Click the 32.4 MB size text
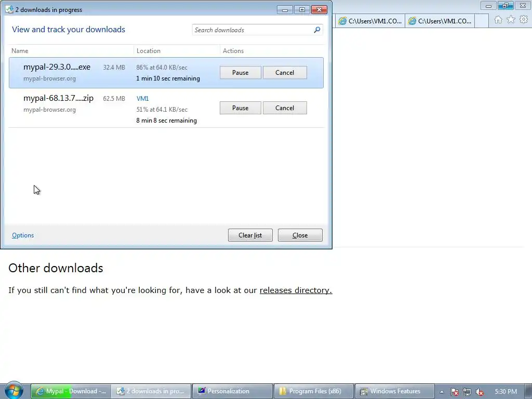The height and width of the screenshot is (399, 532). pos(114,68)
